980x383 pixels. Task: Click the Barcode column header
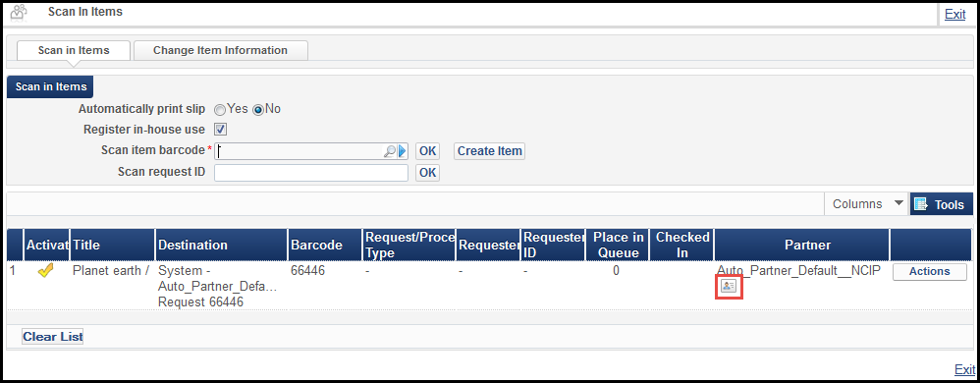pyautogui.click(x=324, y=245)
